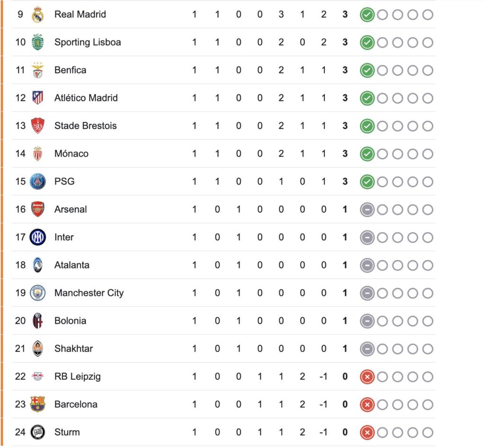Select the Shakhtar team row name
The image size is (485, 448).
(73, 348)
